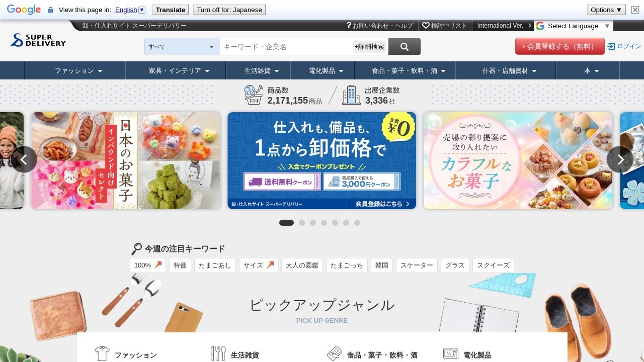Click the English language link
This screenshot has width=644, height=362.
[x=126, y=10]
